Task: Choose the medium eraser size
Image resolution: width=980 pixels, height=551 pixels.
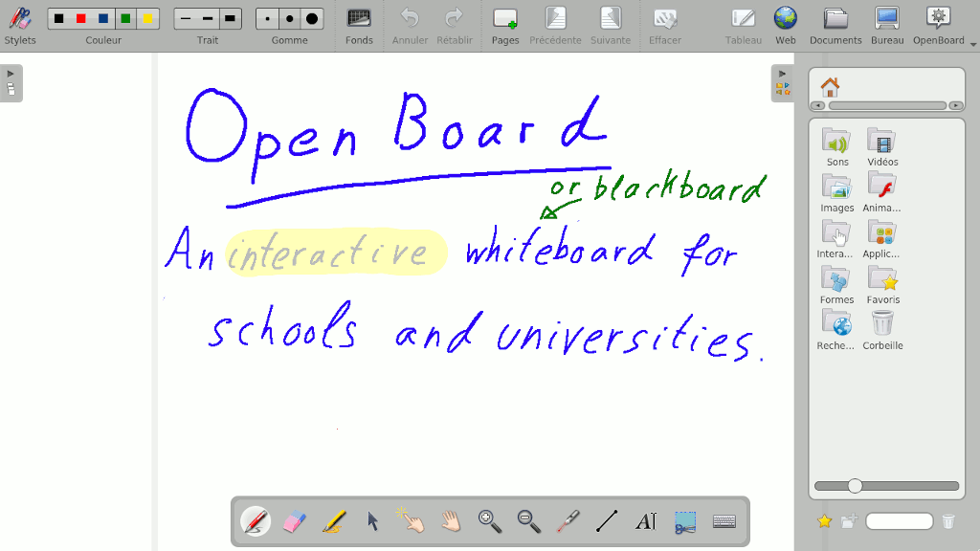Action: 289,19
